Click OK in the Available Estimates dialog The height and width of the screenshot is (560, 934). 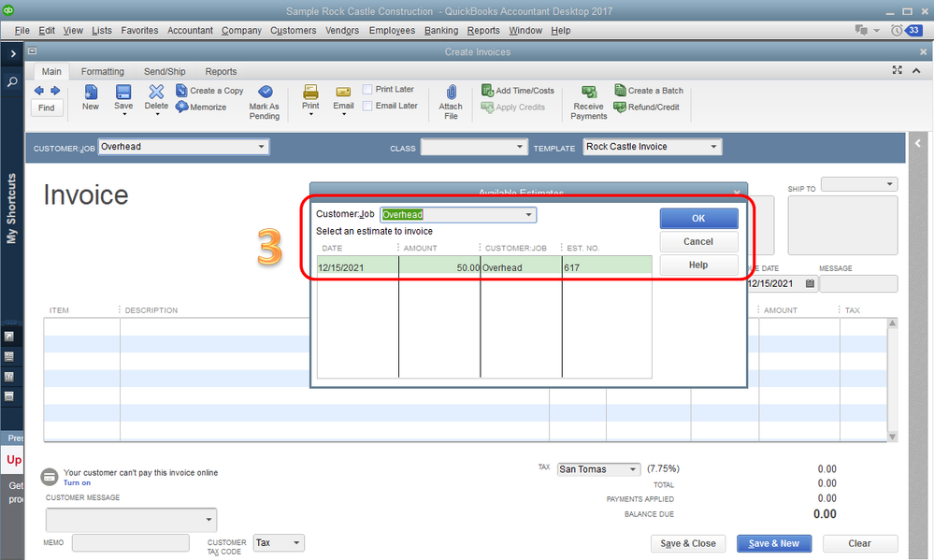[698, 218]
